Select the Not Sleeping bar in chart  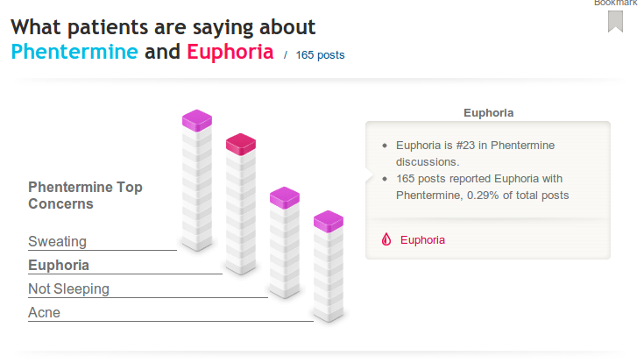tap(285, 241)
